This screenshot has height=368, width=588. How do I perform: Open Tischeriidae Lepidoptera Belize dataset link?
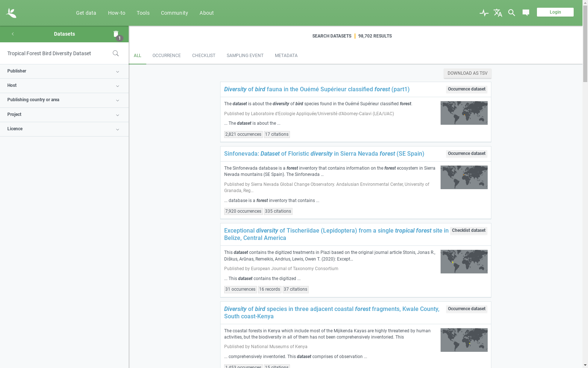[x=336, y=234]
